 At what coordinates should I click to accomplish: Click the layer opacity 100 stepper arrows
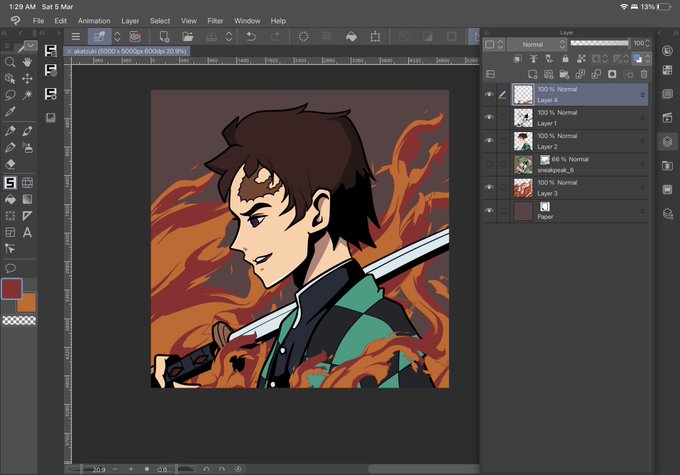(647, 43)
